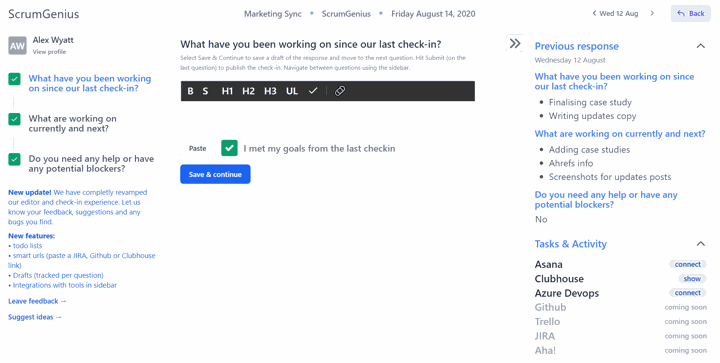Insert a link with chain icon
This screenshot has height=363, width=720.
[340, 91]
